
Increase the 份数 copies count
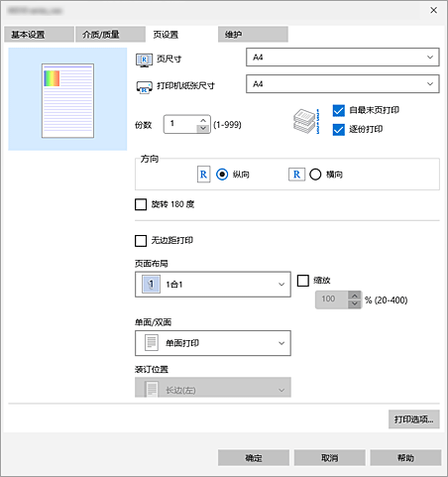coord(203,120)
